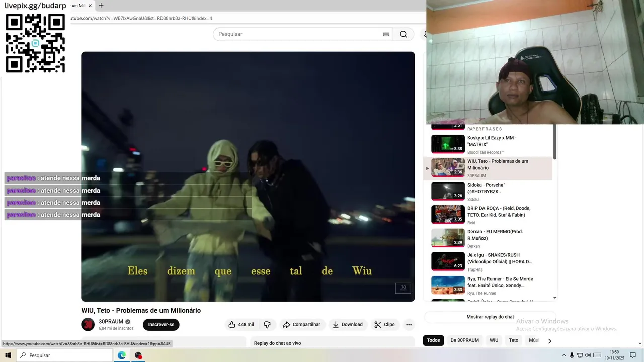The width and height of the screenshot is (644, 362).
Task: Click the Clipe scissors button
Action: (384, 325)
